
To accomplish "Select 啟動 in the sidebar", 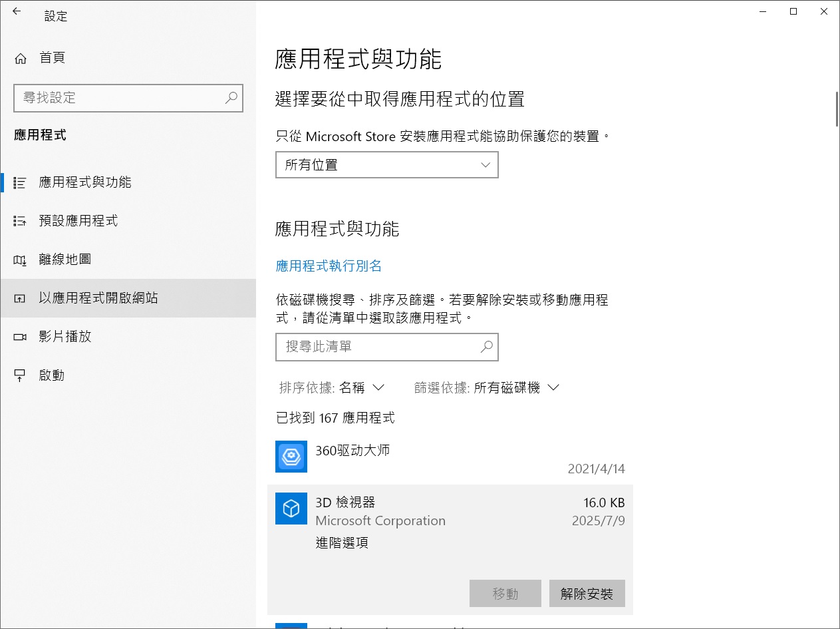I will click(128, 375).
